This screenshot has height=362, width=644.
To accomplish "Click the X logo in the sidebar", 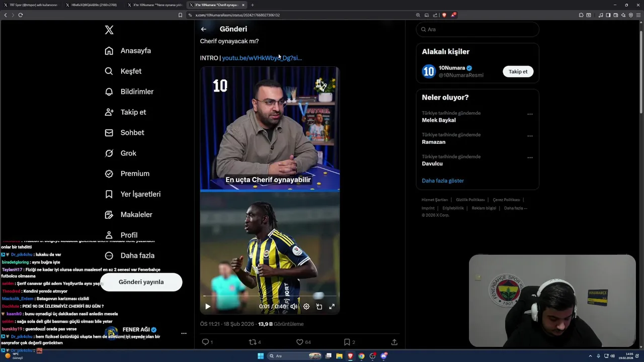I will point(109,30).
